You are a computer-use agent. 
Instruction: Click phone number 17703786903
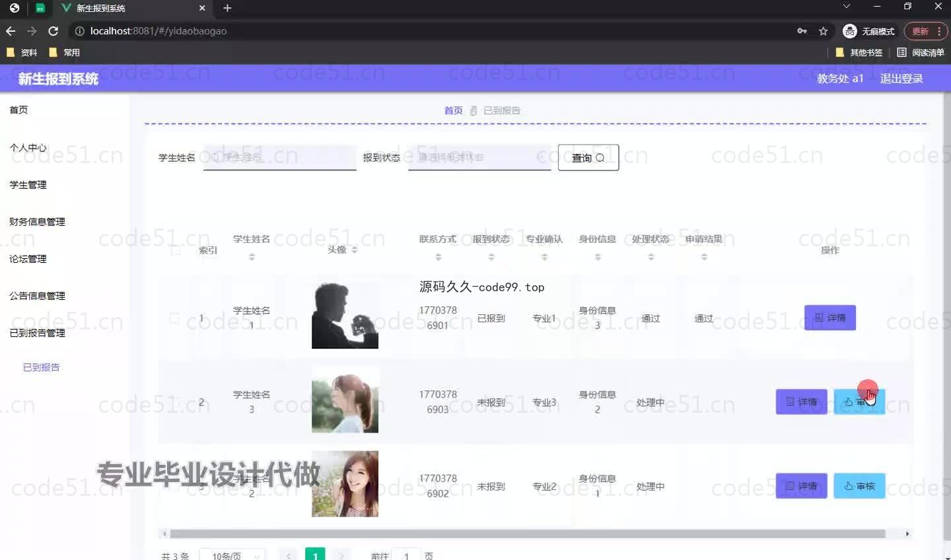click(438, 402)
